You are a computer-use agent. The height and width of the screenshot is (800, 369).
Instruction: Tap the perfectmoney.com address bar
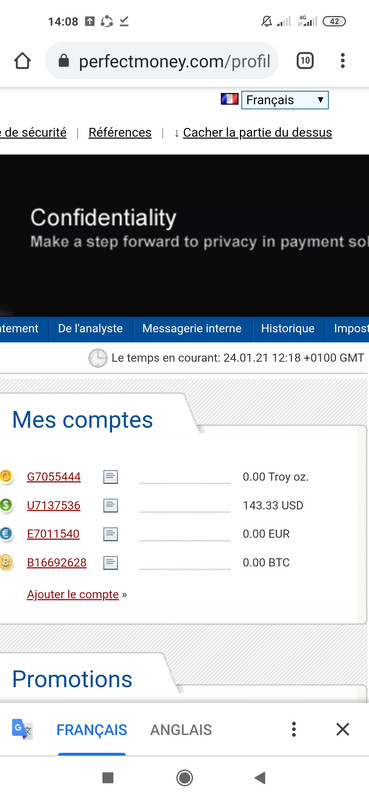162,61
